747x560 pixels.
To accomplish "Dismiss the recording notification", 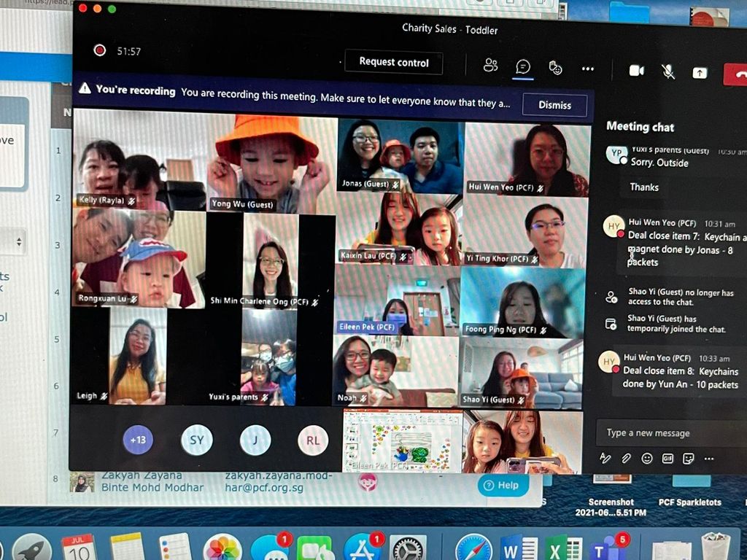I will (x=554, y=105).
